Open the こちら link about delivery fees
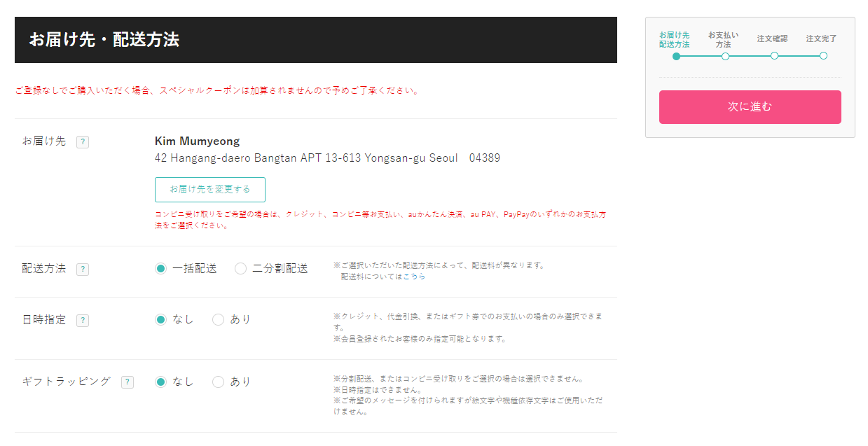Image resolution: width=868 pixels, height=446 pixels. pos(414,277)
